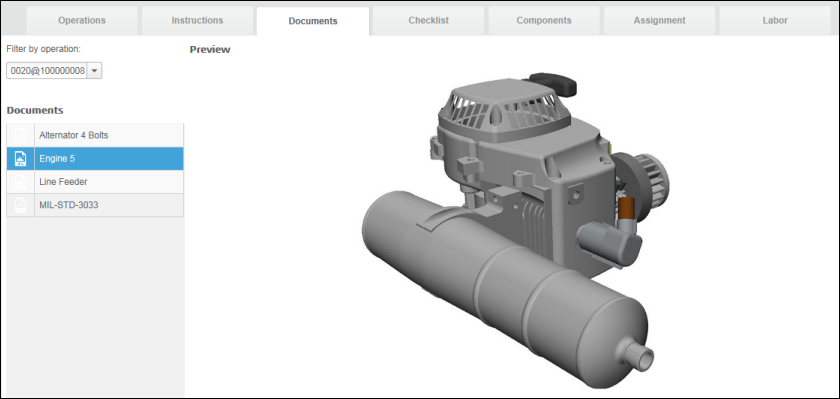Expand the Filter by operation dropdown arrow
Viewport: 840px width, 399px height.
(94, 71)
